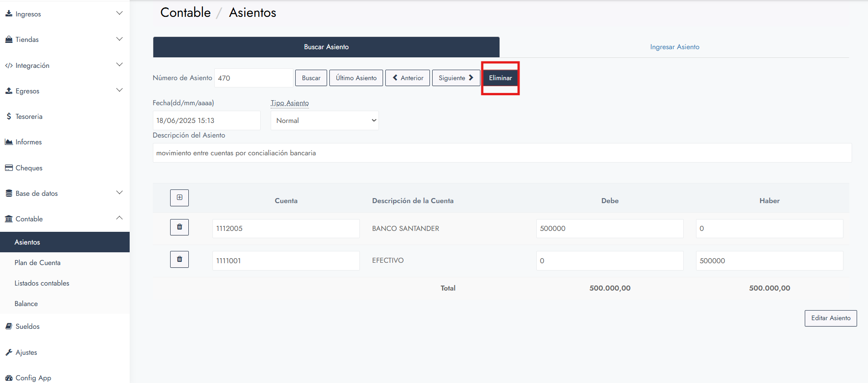Open Config App in the sidebar
868x383 pixels.
point(33,378)
